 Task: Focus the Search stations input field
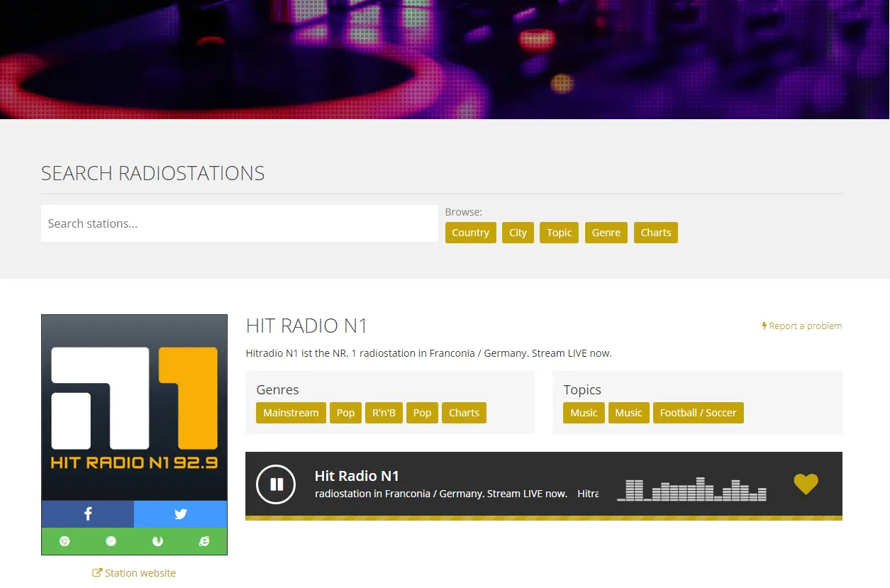pyautogui.click(x=240, y=223)
